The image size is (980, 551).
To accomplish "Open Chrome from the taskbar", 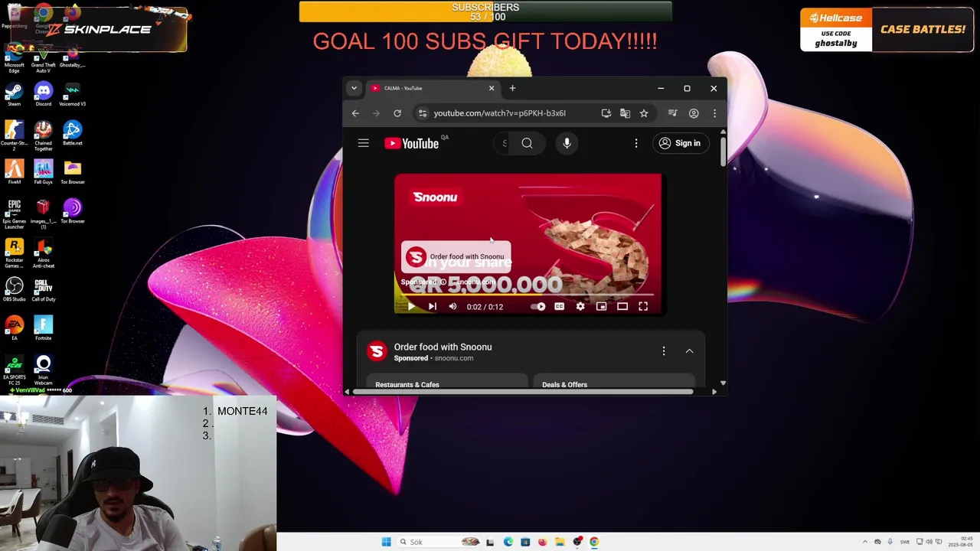I will pyautogui.click(x=594, y=542).
